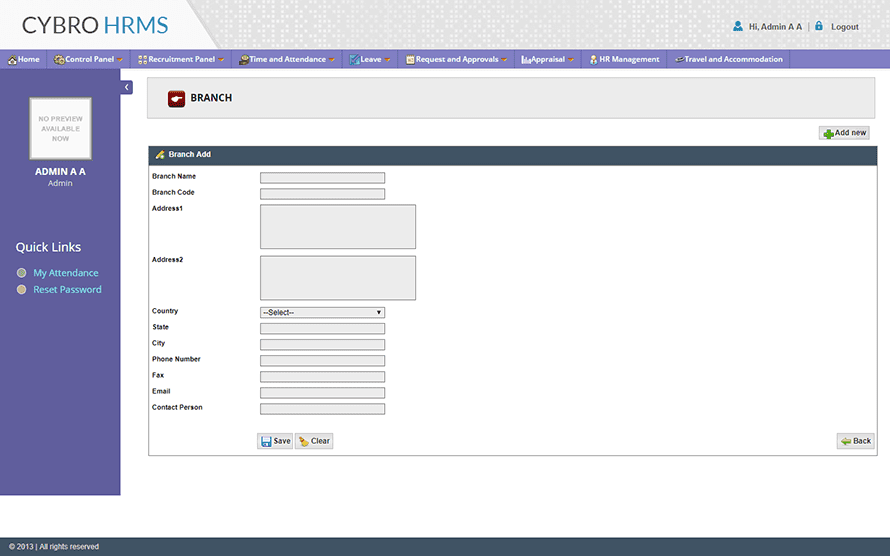Click the My Attendance bullet icon

(x=22, y=273)
